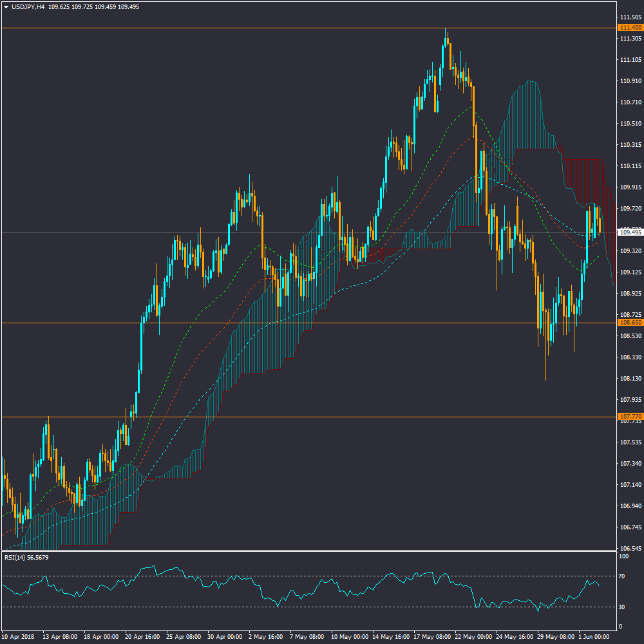Viewport: 644px width, 644px height.
Task: Click the 111.500 price at top of axis
Action: [629, 17]
